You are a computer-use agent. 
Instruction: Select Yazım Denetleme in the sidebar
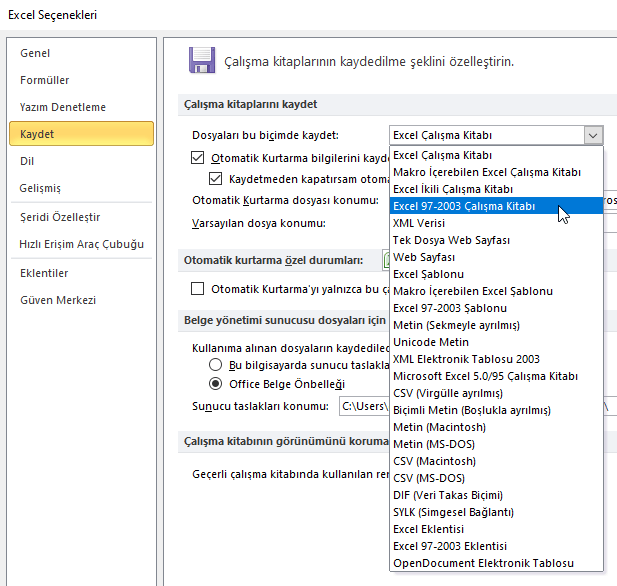tap(81, 107)
